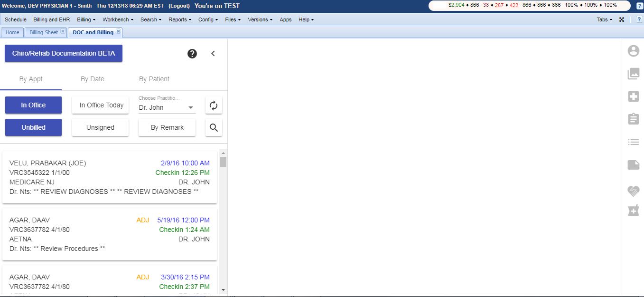Click the magnifier search icon button
The height and width of the screenshot is (297, 644).
tap(214, 127)
